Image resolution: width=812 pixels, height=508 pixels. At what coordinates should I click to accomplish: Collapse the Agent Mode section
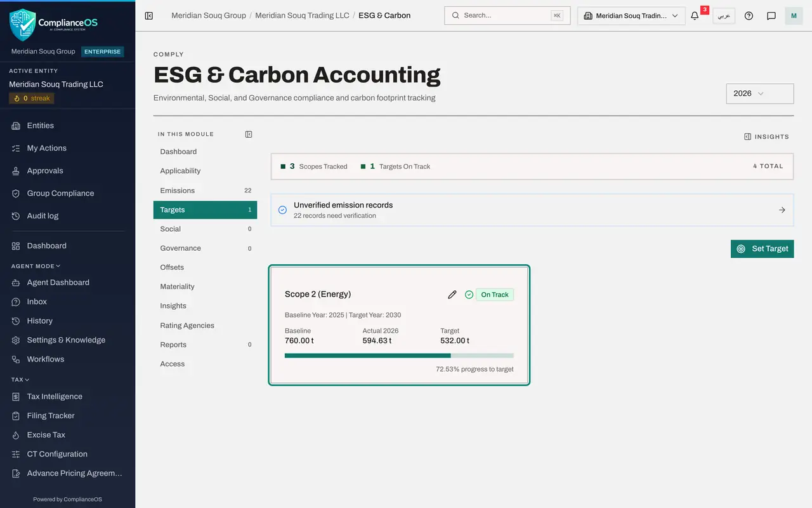36,266
